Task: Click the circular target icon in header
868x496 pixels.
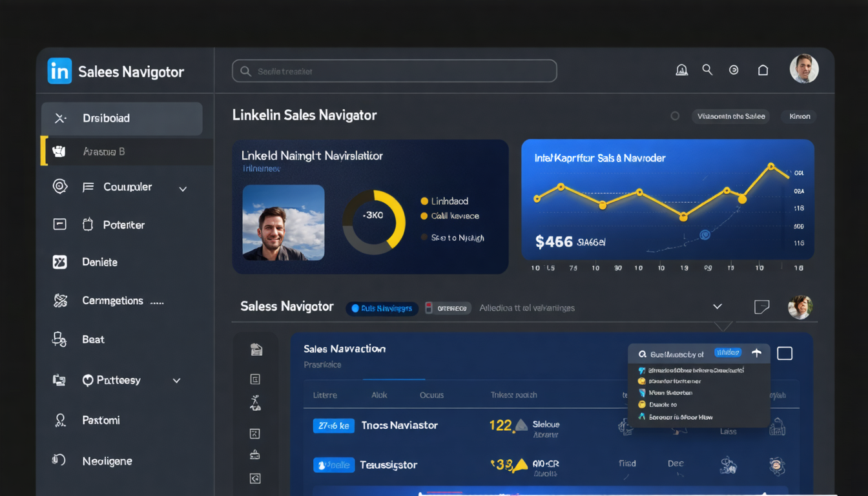Action: (x=734, y=70)
